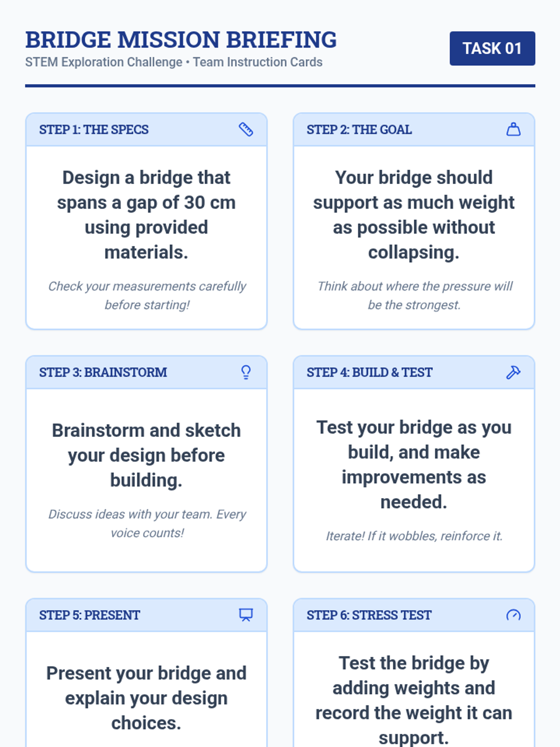Click the weight icon in Step 2 header
The image size is (560, 747).
coord(513,129)
